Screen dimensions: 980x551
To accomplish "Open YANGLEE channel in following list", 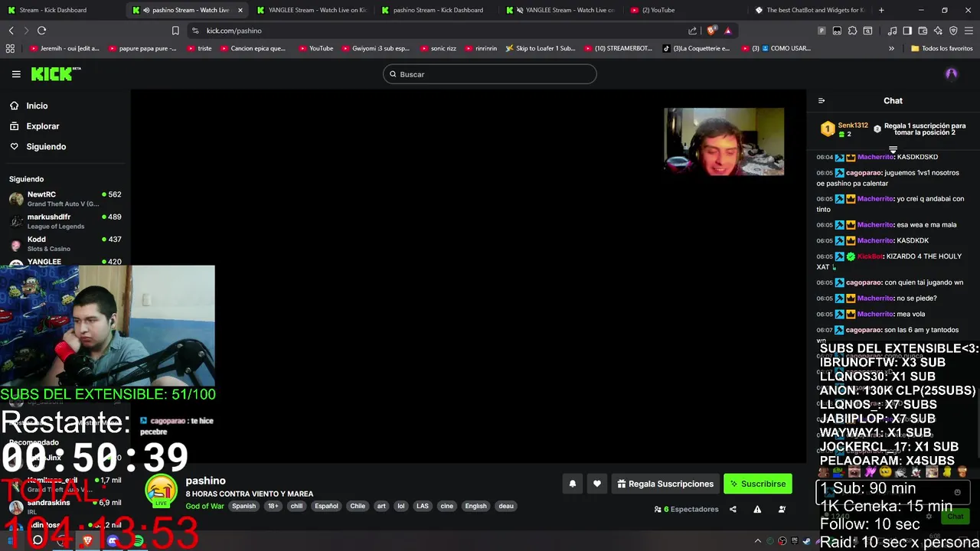I will pos(65,262).
